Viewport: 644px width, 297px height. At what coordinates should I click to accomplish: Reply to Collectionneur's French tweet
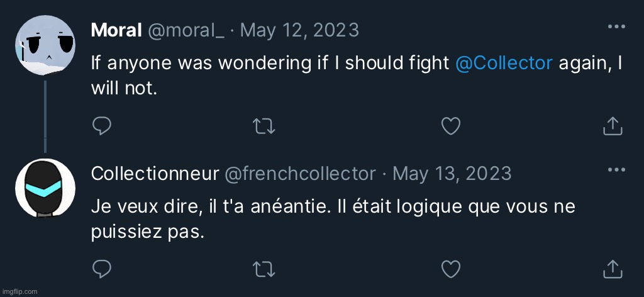102,269
